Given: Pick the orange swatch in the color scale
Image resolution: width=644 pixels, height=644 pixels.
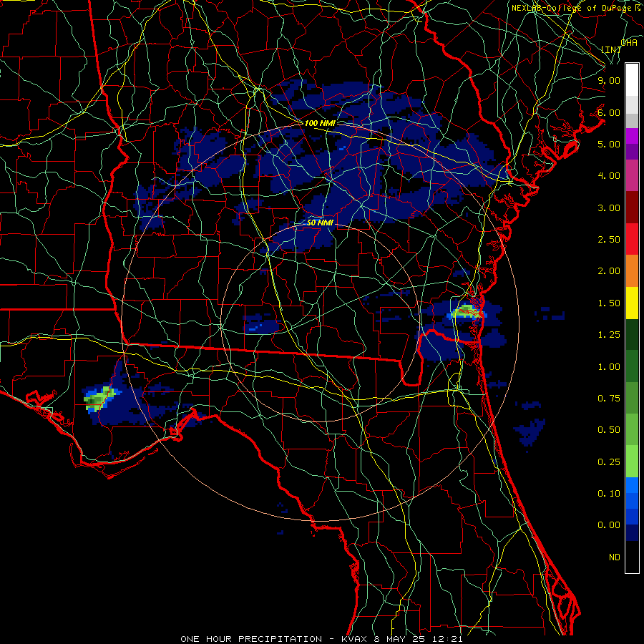Looking at the screenshot, I should 632,271.
